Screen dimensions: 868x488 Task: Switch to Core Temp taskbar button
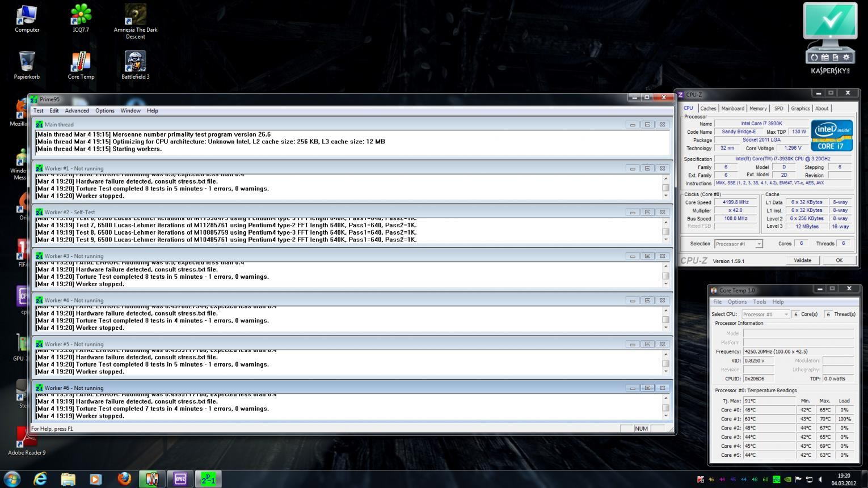[x=151, y=479]
